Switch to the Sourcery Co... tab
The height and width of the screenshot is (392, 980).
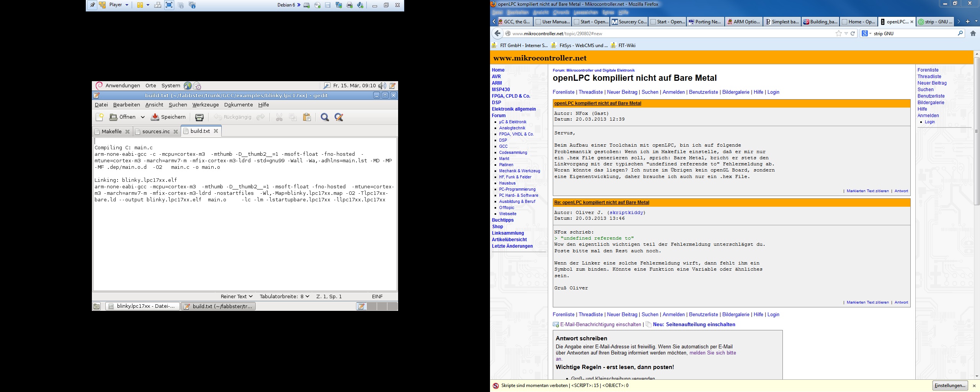[x=629, y=21]
